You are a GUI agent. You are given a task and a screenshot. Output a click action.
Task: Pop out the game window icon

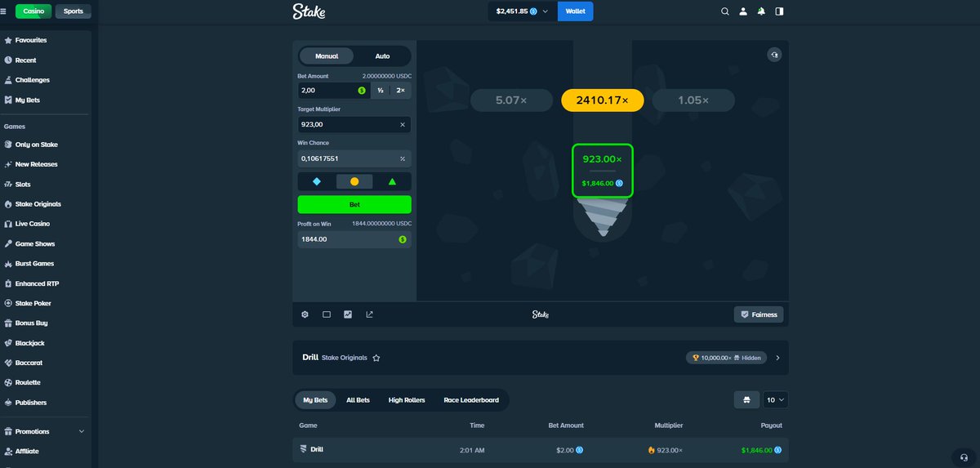pos(369,314)
